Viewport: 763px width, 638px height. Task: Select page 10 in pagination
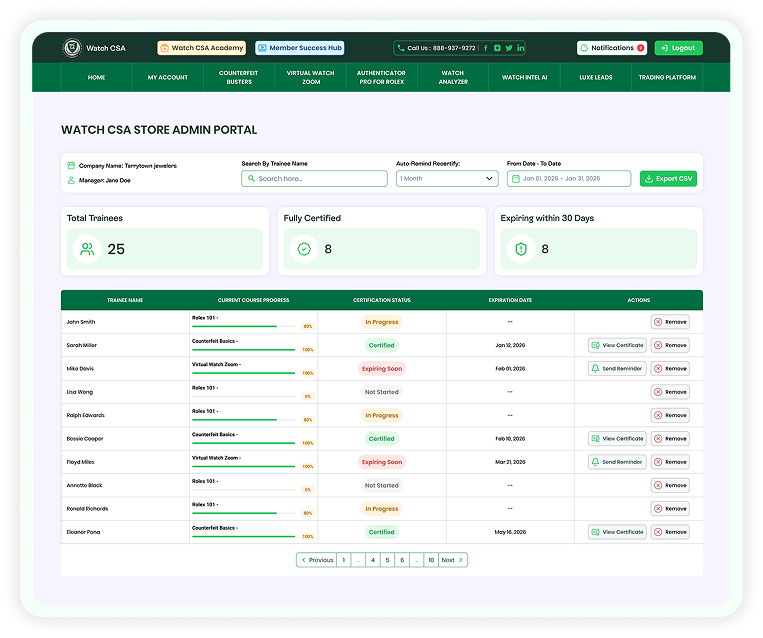431,560
